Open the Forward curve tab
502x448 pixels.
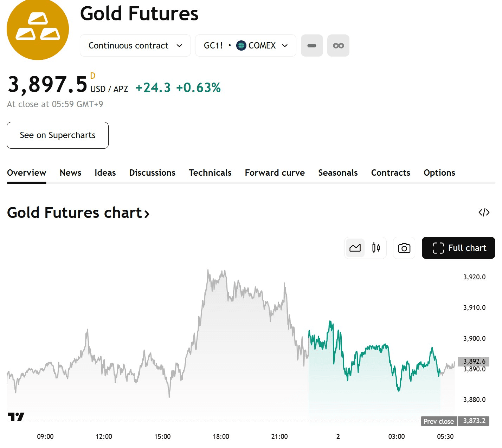pyautogui.click(x=275, y=173)
